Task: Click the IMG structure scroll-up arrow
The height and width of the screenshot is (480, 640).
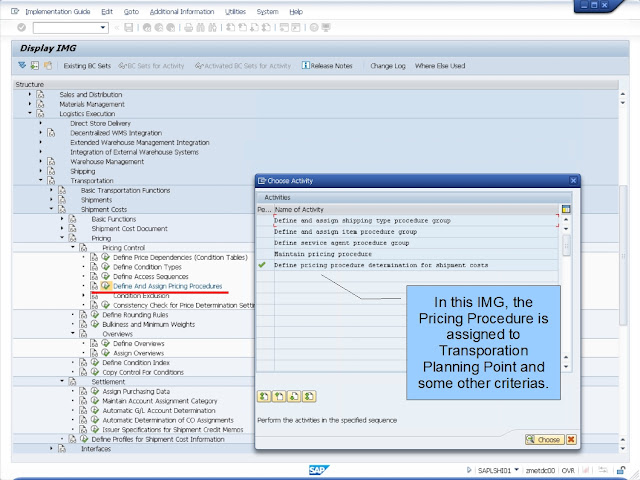Action: (x=622, y=94)
